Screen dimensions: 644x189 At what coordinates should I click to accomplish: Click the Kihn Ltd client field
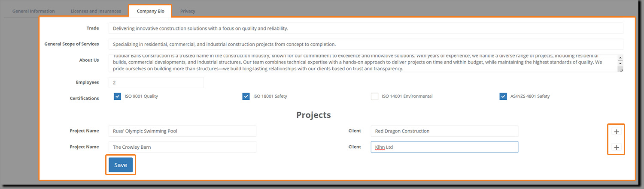click(x=444, y=147)
